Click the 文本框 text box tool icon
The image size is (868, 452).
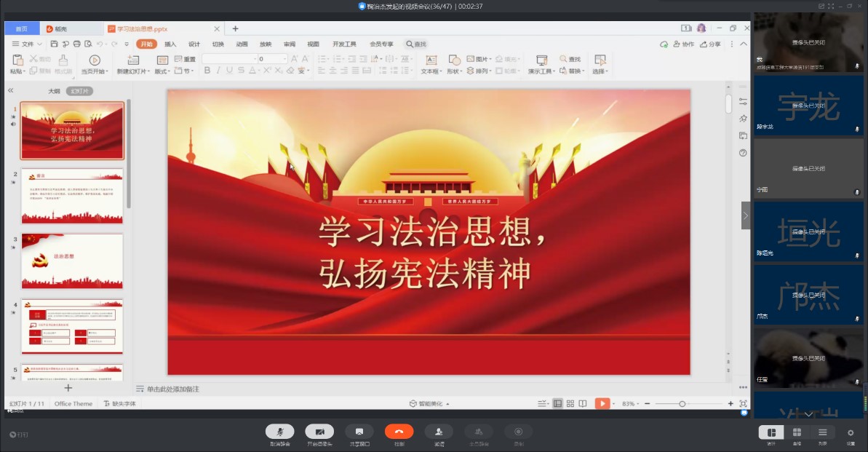(x=431, y=60)
